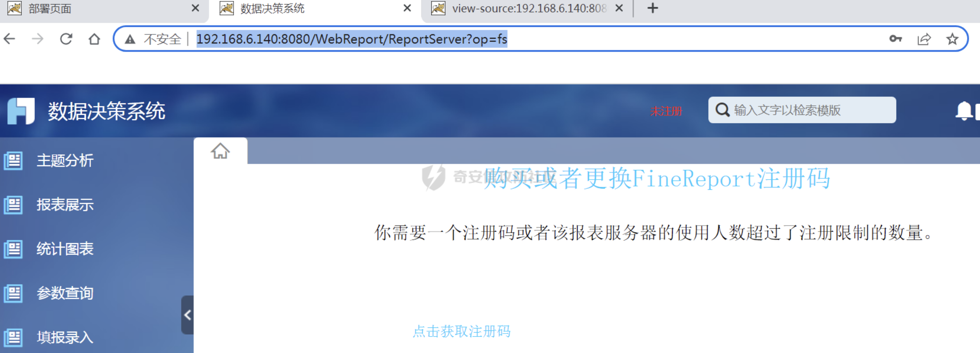Click the home tab house icon
The height and width of the screenshot is (353, 980).
pyautogui.click(x=220, y=151)
